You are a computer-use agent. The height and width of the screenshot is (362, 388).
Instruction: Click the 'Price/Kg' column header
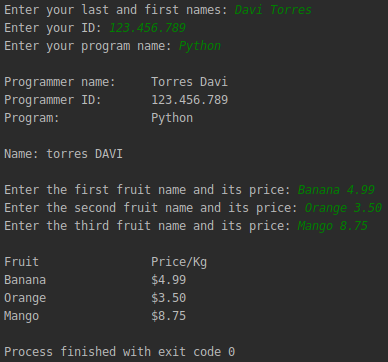(179, 262)
